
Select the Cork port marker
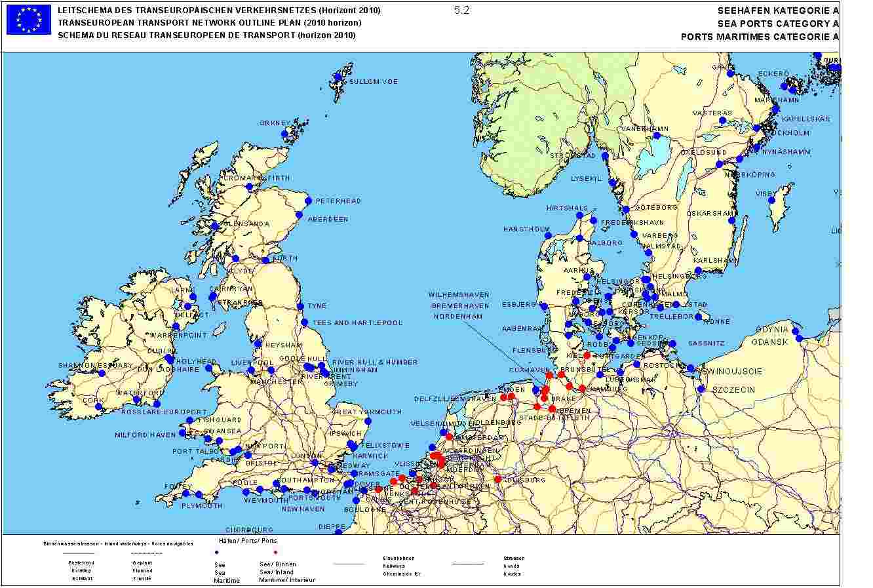click(98, 406)
